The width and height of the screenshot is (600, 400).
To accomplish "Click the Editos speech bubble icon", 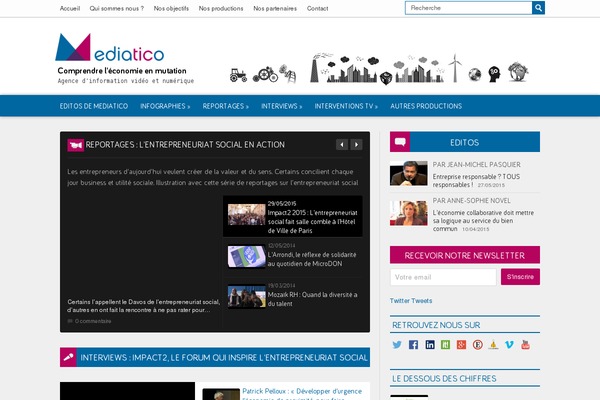I will click(400, 142).
